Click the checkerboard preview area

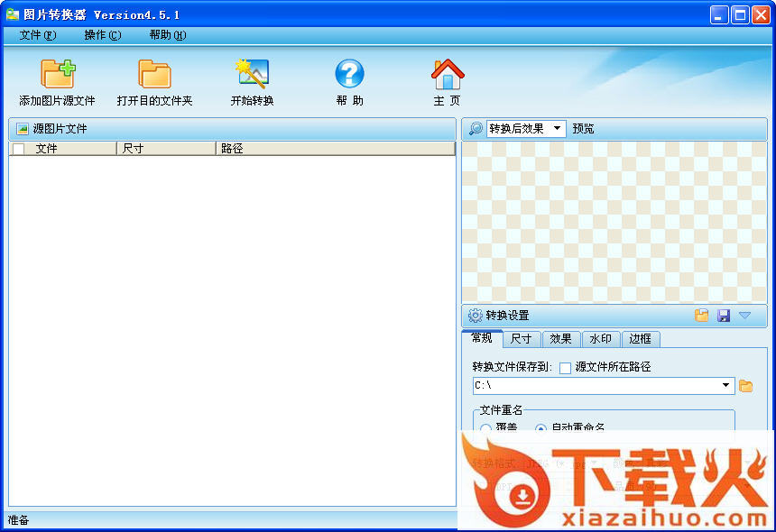[x=614, y=222]
